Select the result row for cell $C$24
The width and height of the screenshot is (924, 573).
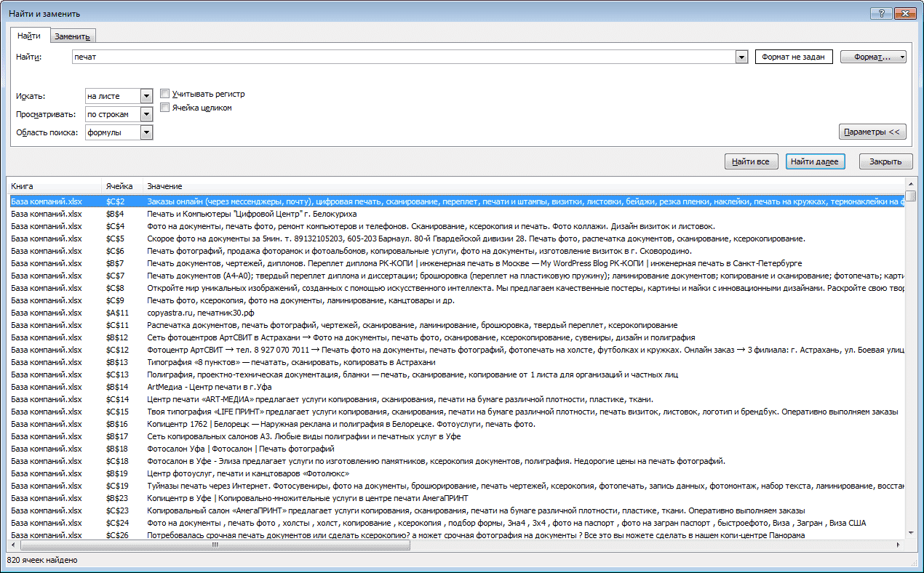tap(455, 523)
